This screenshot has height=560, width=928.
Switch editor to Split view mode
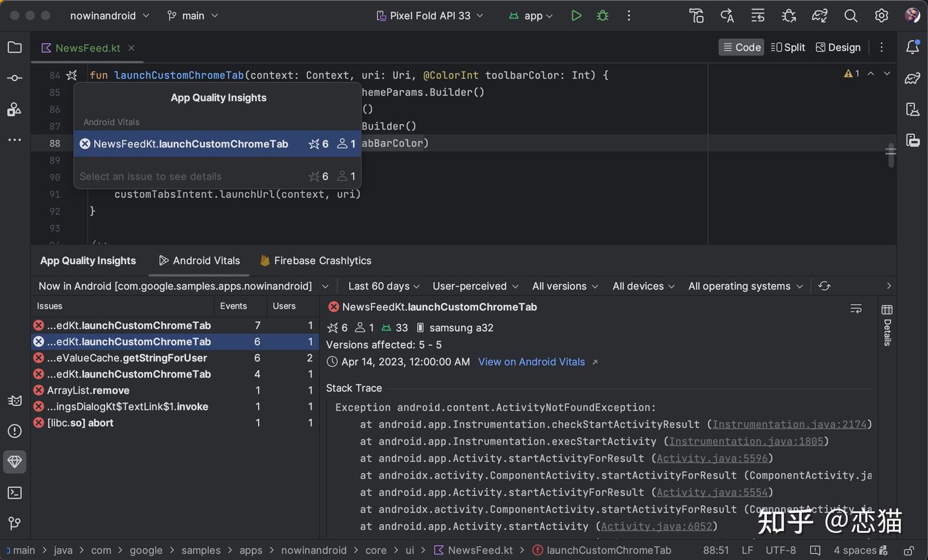pyautogui.click(x=788, y=47)
